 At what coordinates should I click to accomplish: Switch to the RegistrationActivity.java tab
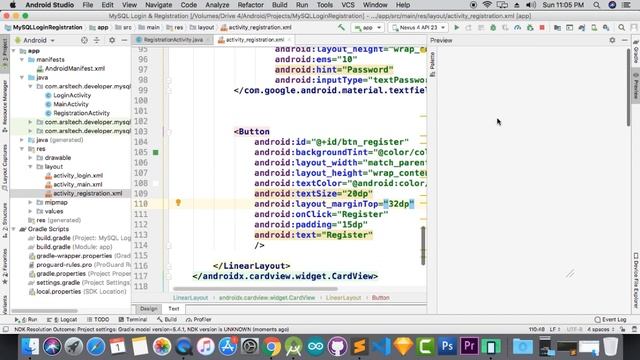pos(173,40)
